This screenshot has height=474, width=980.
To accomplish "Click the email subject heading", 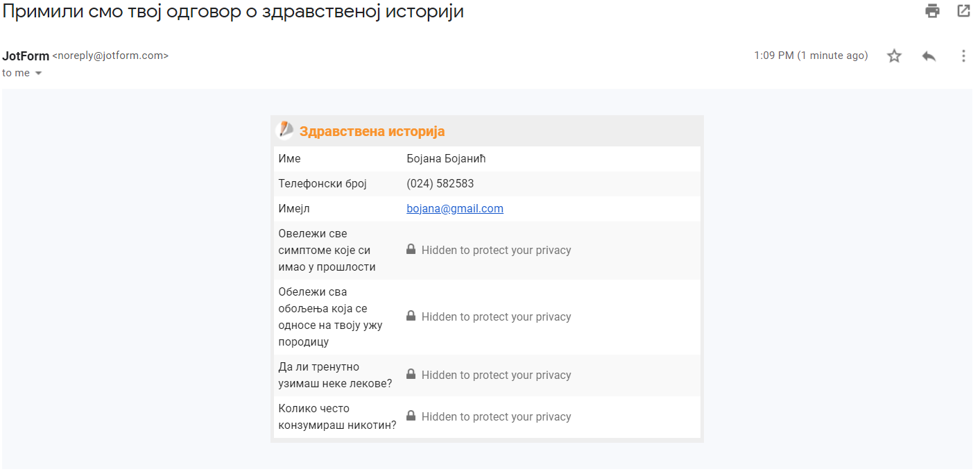I will (x=233, y=12).
